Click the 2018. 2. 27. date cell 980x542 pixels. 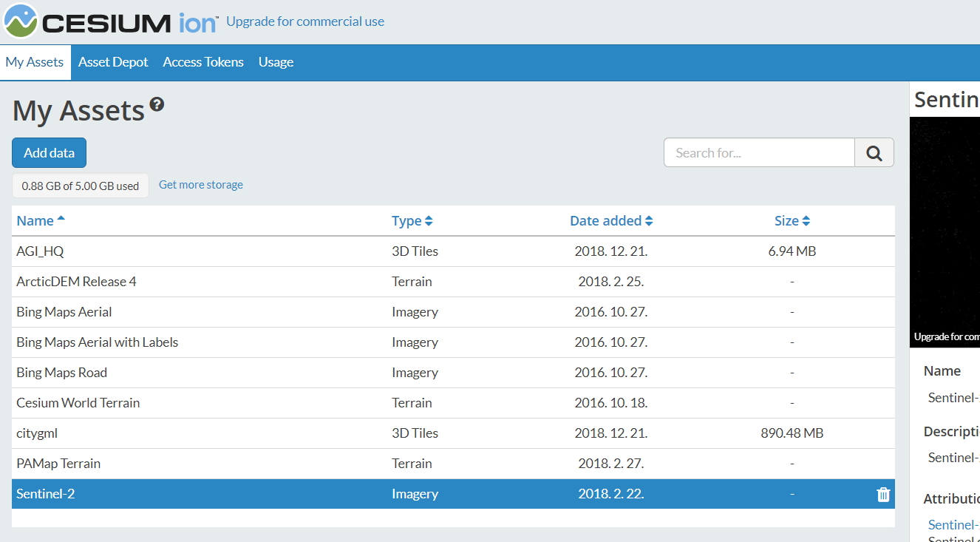[611, 464]
